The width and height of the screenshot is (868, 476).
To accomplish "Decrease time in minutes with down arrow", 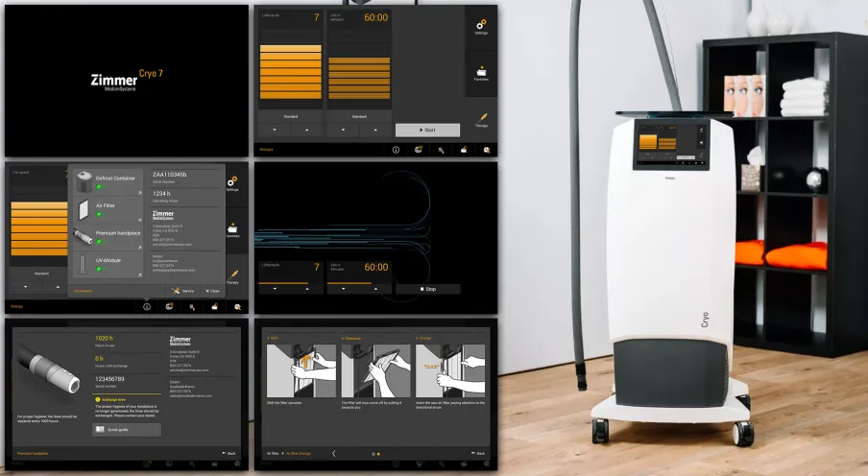I will tap(343, 131).
